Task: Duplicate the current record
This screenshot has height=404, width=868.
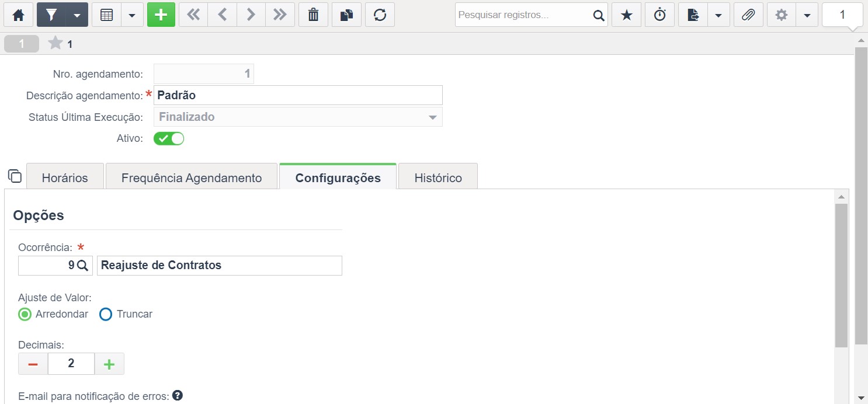Action: point(346,15)
